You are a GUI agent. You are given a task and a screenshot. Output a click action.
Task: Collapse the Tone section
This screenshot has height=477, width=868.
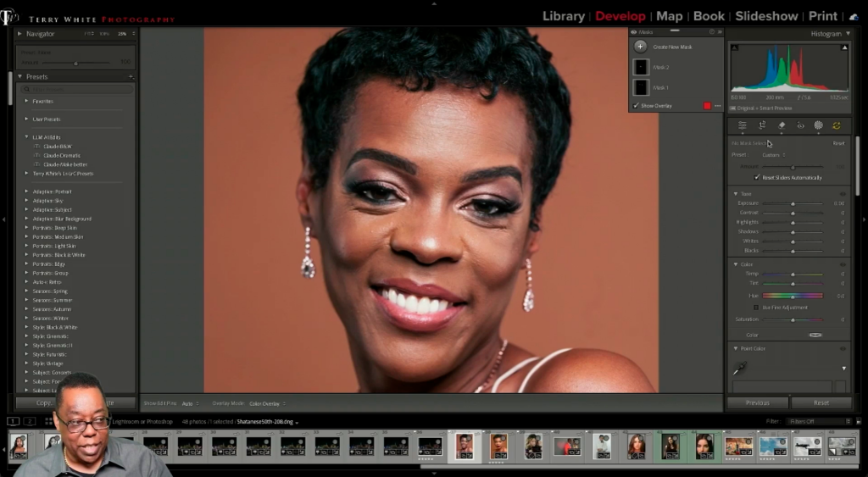(x=736, y=194)
